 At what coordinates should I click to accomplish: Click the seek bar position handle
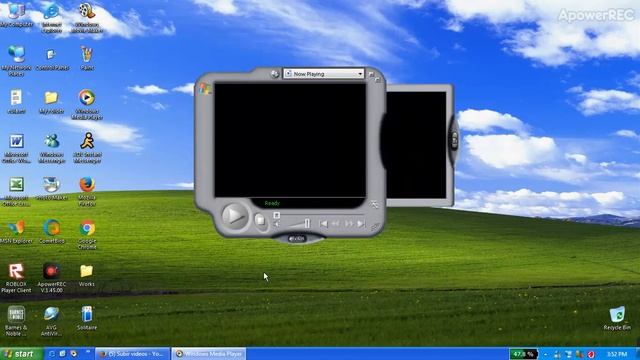click(276, 215)
